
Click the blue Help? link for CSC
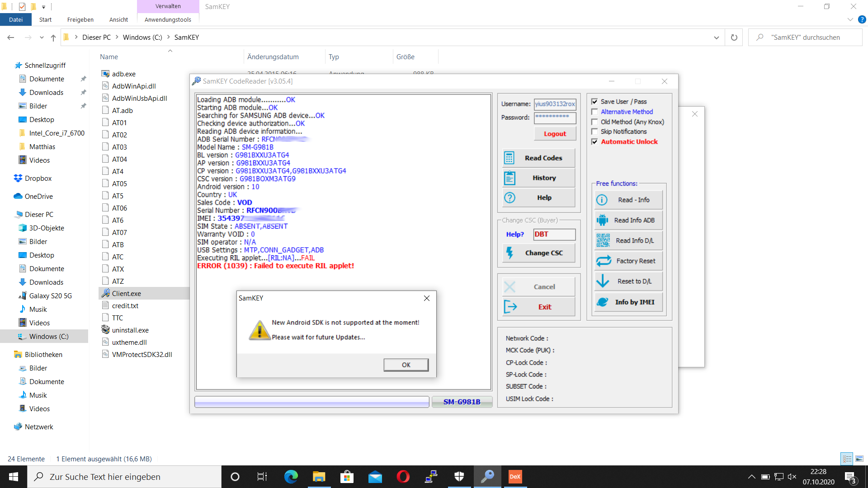coord(515,234)
